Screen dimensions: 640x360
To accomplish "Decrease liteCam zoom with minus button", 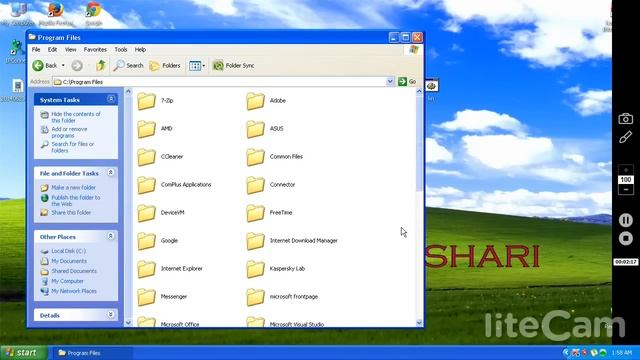I will [x=626, y=190].
